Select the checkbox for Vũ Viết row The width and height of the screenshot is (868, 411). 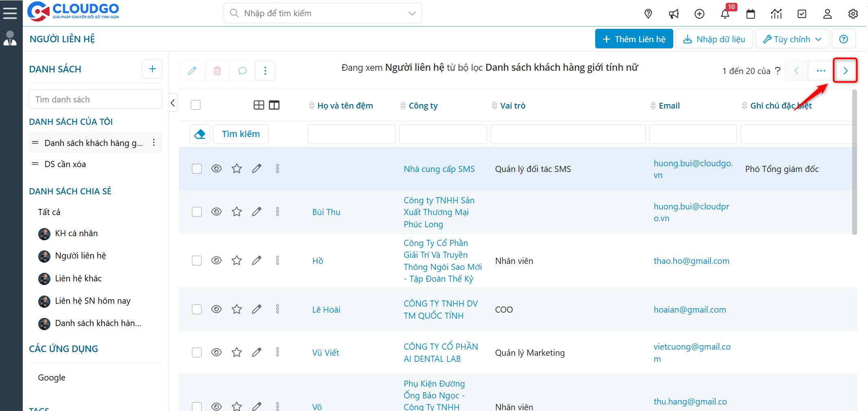pyautogui.click(x=197, y=352)
